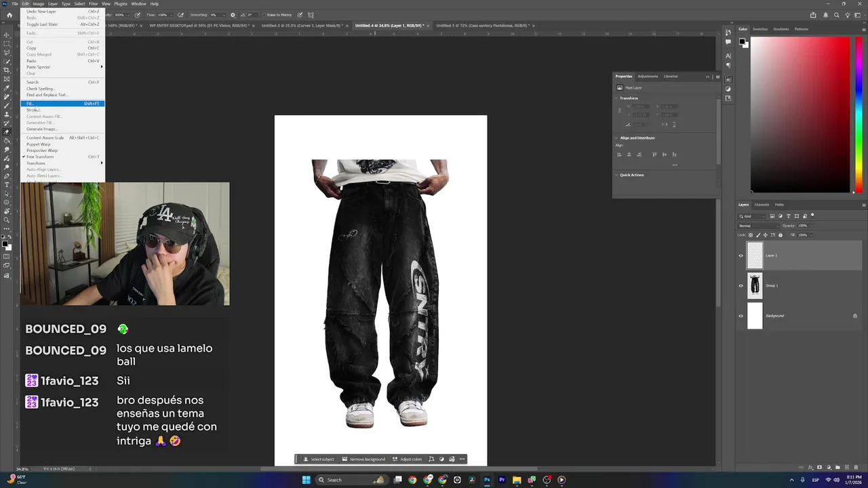Choose Fill... in Edit menu
868x488 pixels.
point(62,104)
